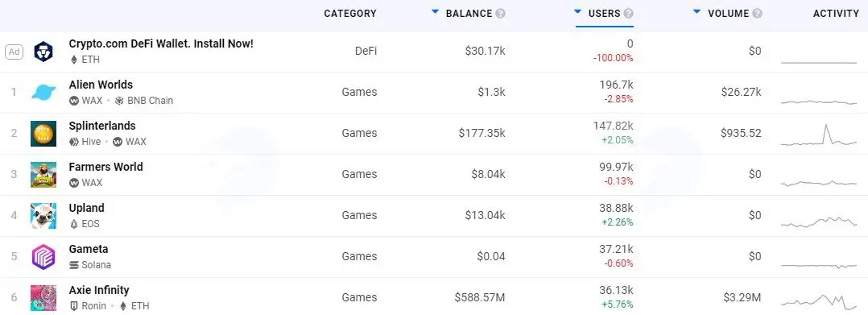Show the Users column info tooltip icon
The image size is (868, 315).
click(628, 13)
